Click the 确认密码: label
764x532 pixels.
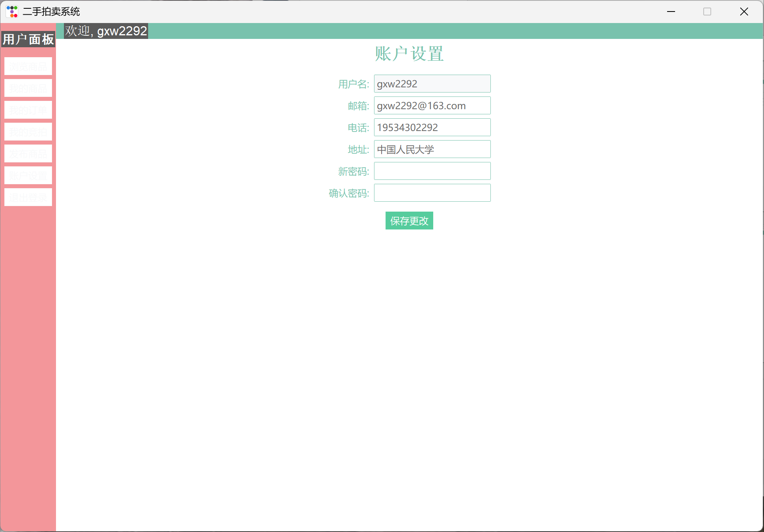click(349, 193)
